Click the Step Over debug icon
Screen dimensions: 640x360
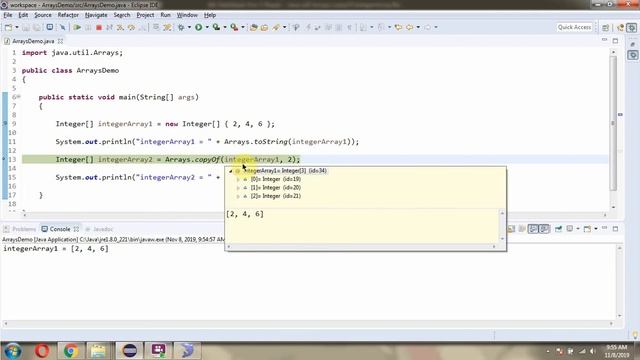(x=131, y=27)
